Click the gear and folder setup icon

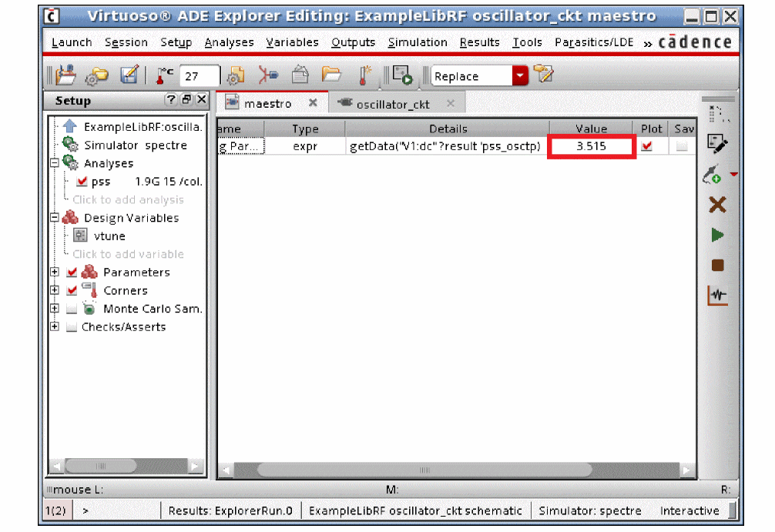coord(97,76)
